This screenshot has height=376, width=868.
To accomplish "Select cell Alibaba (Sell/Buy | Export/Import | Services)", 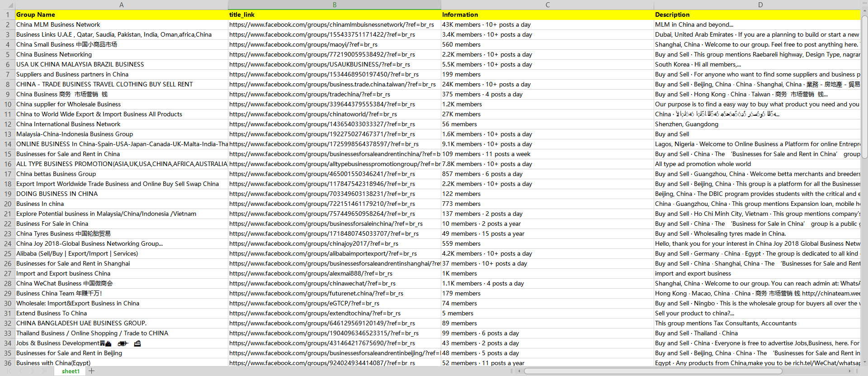I will point(122,253).
